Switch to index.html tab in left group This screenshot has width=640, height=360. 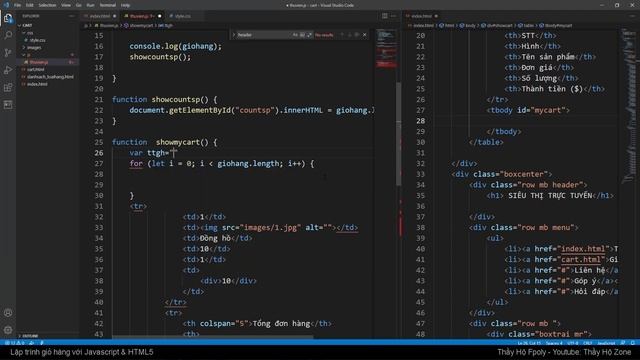(100, 16)
